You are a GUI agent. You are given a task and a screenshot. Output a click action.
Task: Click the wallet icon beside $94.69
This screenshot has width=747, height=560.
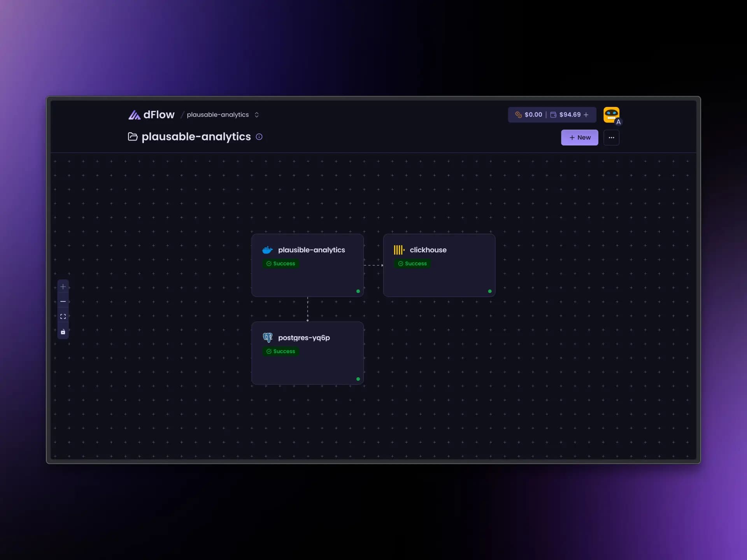[x=554, y=115]
